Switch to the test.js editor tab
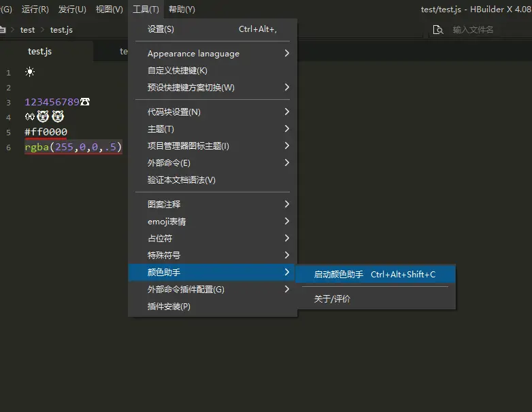Image resolution: width=532 pixels, height=412 pixels. [x=46, y=51]
